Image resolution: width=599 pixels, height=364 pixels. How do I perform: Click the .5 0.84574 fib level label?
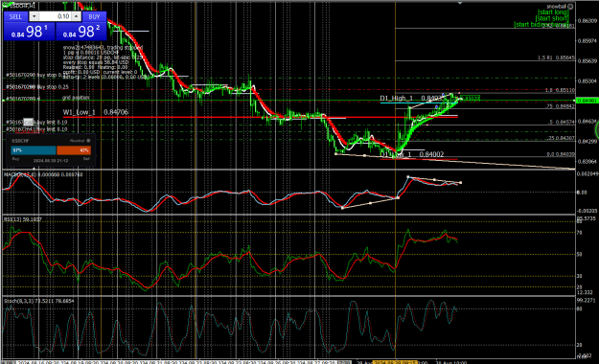click(x=562, y=123)
